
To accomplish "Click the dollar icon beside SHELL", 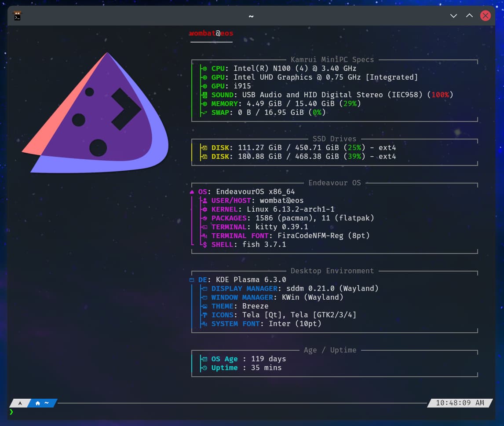I will click(205, 245).
